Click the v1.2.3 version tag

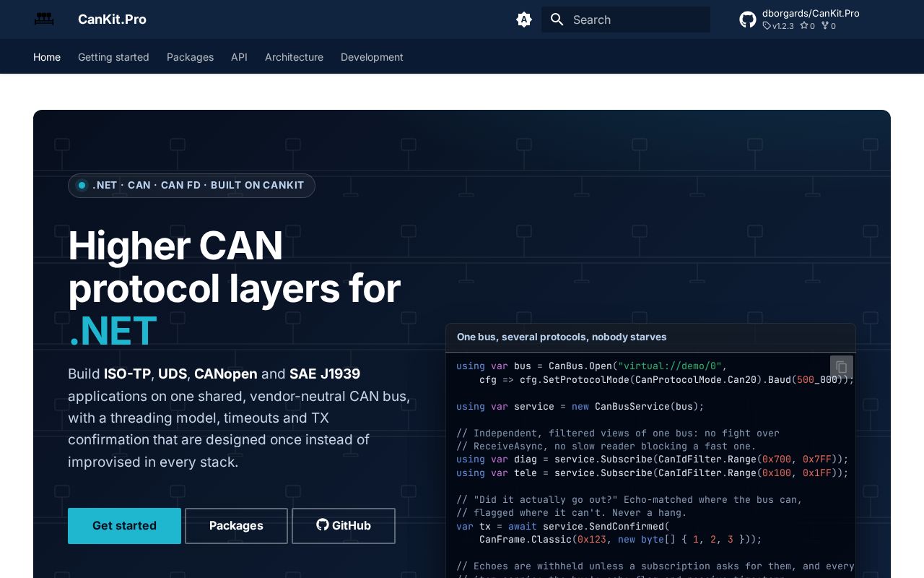click(778, 26)
